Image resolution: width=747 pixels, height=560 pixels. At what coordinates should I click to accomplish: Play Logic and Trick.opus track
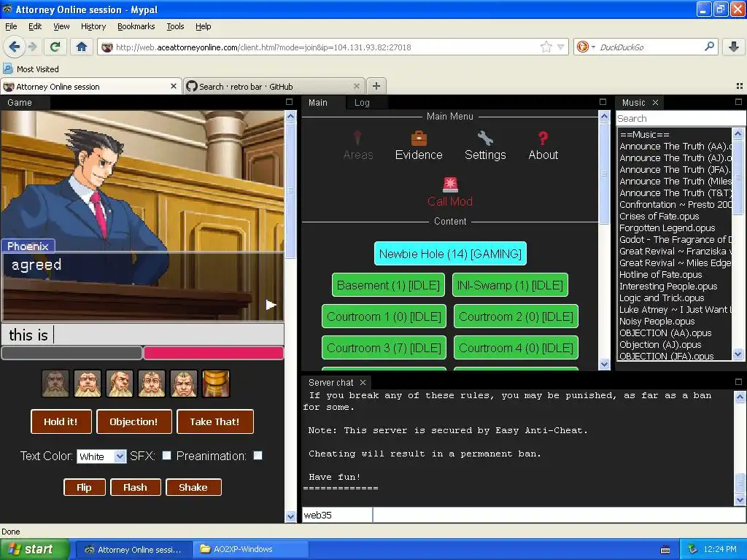pyautogui.click(x=662, y=297)
